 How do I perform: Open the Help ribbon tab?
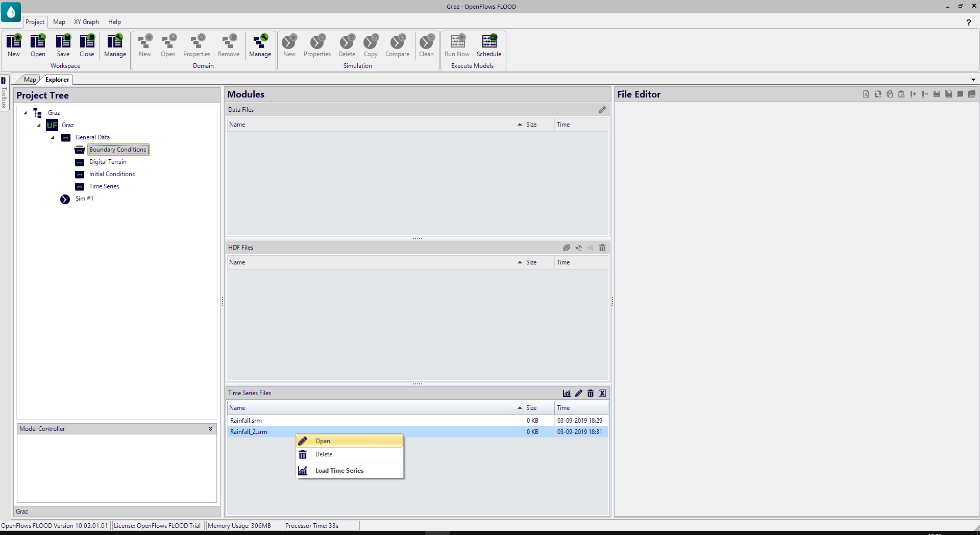pyautogui.click(x=114, y=22)
